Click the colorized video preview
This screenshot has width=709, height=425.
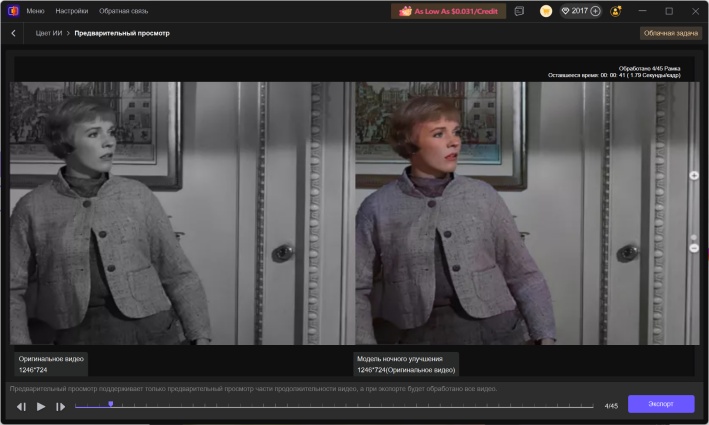pos(526,213)
